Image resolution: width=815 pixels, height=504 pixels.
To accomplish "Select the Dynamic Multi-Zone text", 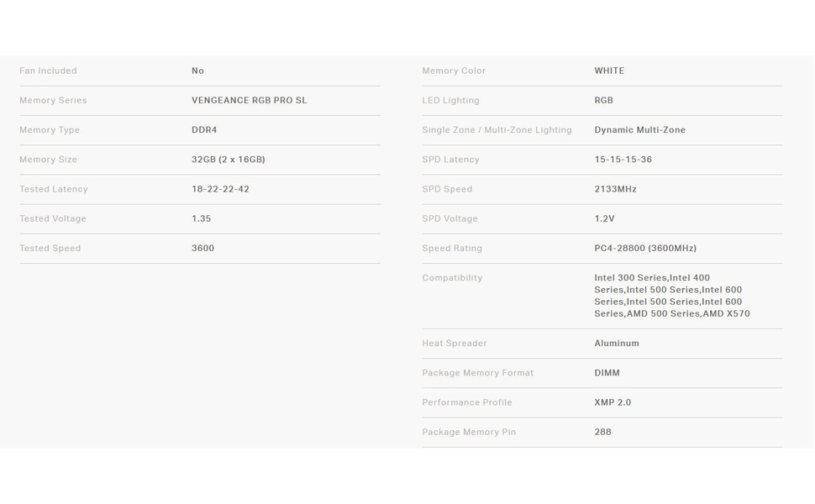I will click(x=639, y=130).
